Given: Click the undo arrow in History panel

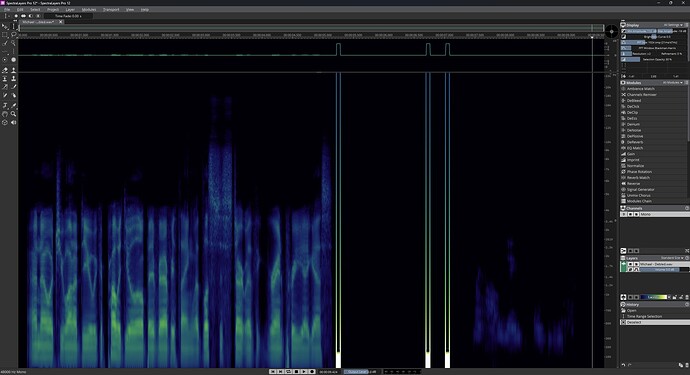Looking at the screenshot, I should pyautogui.click(x=623, y=365).
